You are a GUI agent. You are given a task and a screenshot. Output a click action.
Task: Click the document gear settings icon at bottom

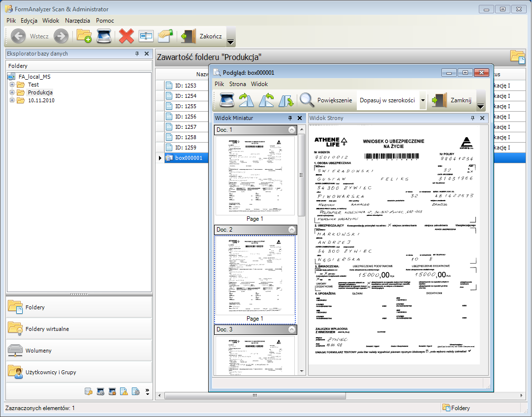135,391
